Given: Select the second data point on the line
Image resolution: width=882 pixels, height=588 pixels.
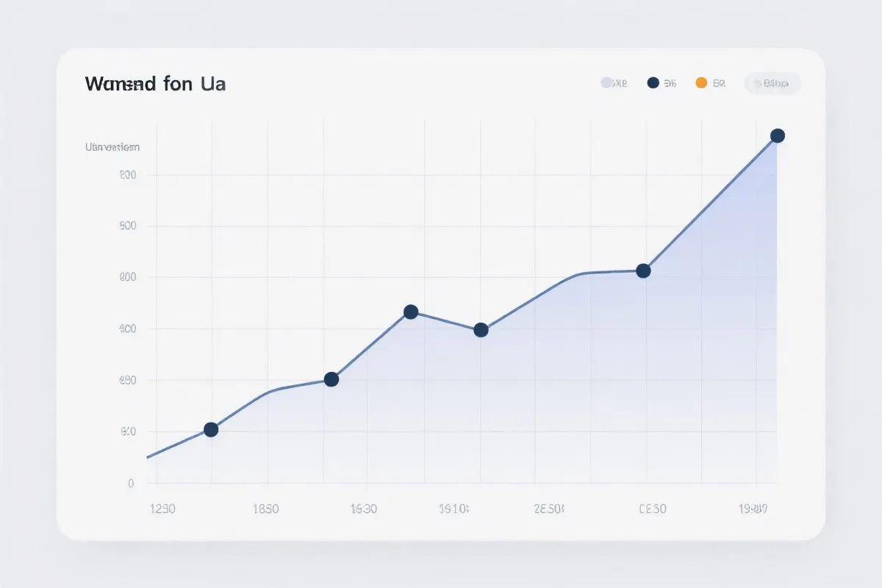Looking at the screenshot, I should tap(331, 379).
